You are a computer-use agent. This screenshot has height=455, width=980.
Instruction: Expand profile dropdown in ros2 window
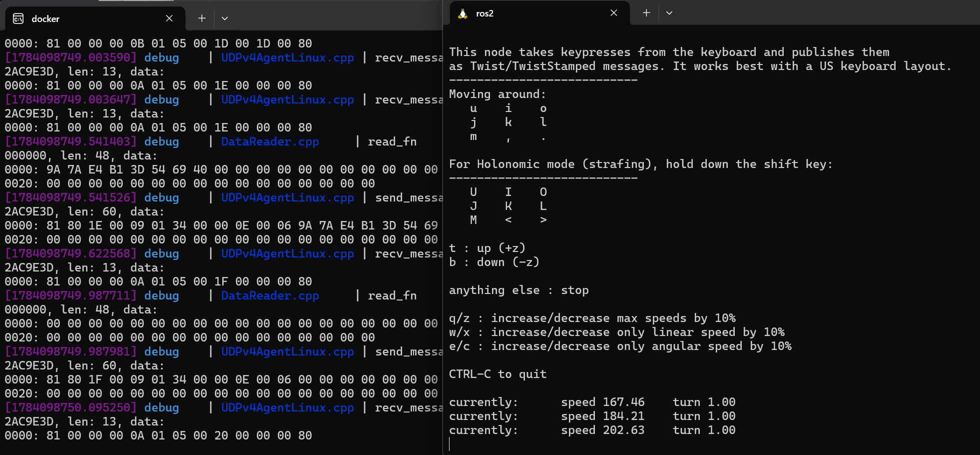tap(669, 13)
